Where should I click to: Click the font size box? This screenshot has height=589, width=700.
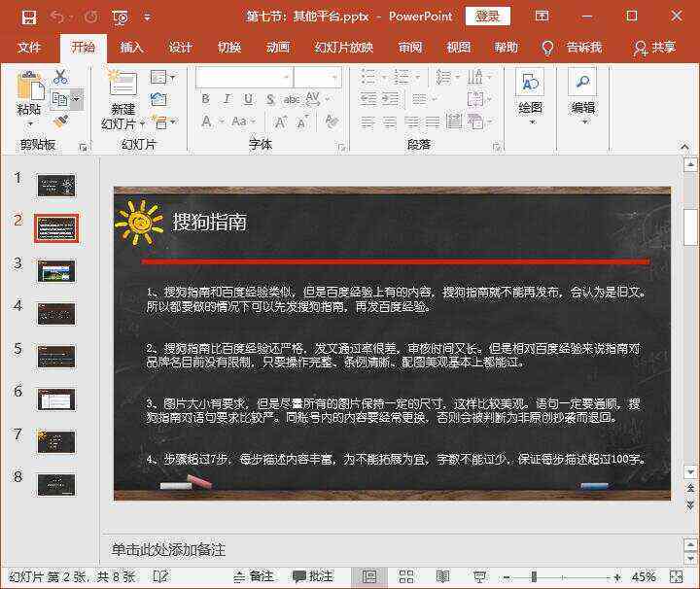pyautogui.click(x=317, y=77)
